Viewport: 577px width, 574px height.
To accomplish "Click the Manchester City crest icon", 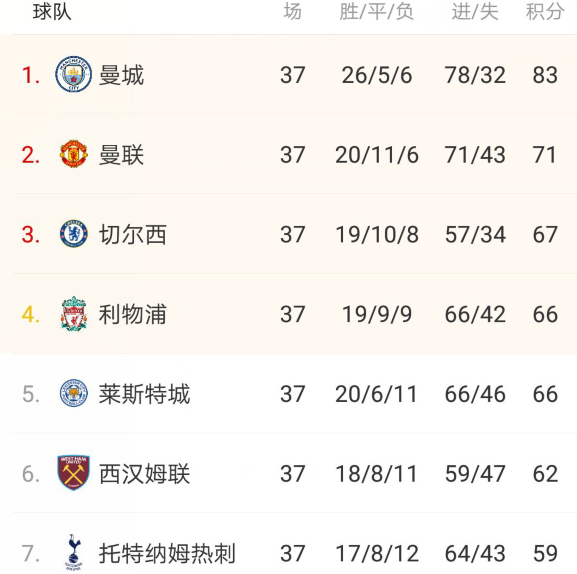I will [74, 74].
